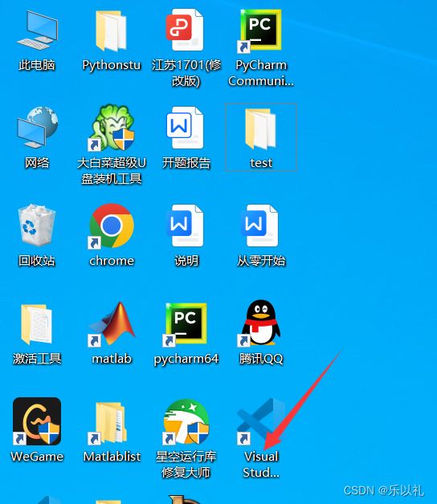Image resolution: width=437 pixels, height=504 pixels.
Task: Click the 'pycharm64' label text
Action: (x=186, y=359)
